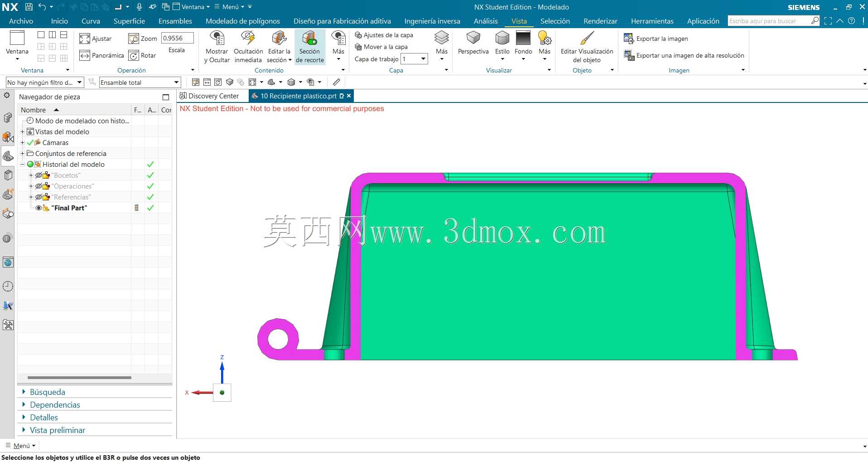Click the search magnifier icon
This screenshot has width=868, height=462.
[x=815, y=20]
